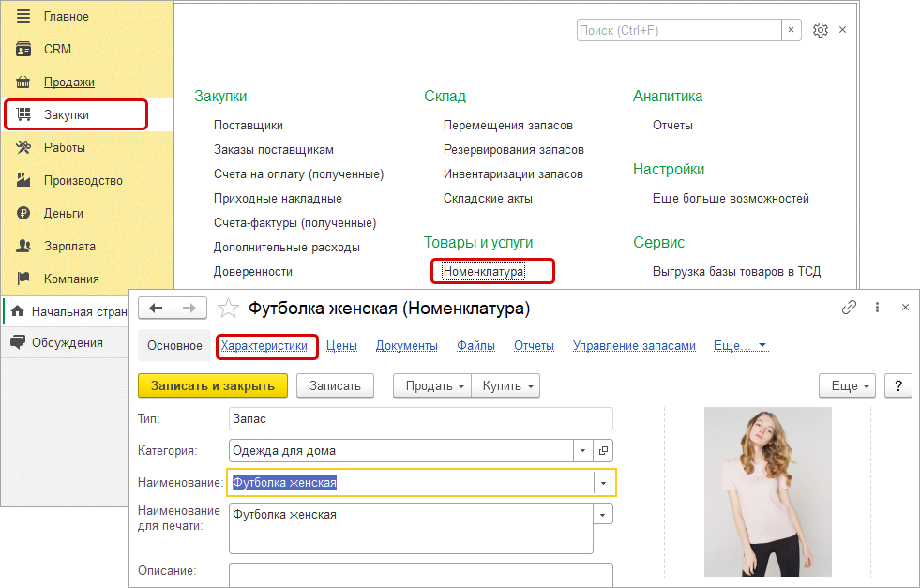
Task: Click the Обсуждения chat bubble icon
Action: coord(18,342)
